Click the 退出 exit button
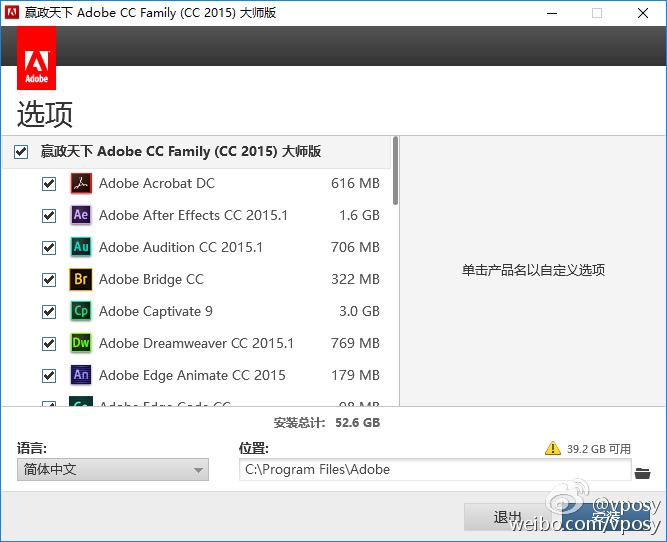The image size is (667, 542). [507, 517]
